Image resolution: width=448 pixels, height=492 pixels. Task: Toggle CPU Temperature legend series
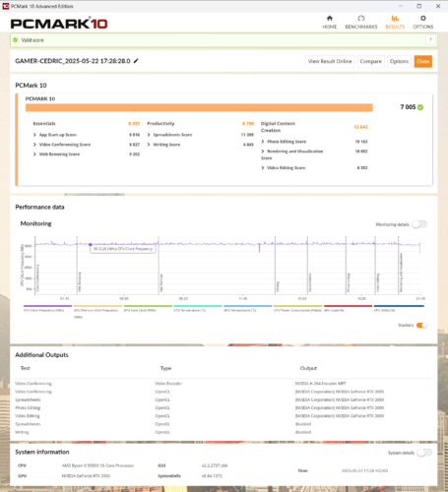(x=198, y=308)
